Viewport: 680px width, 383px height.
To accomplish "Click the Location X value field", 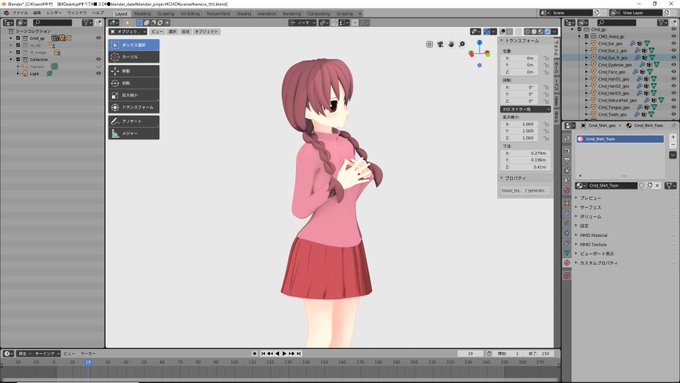I will coord(520,58).
